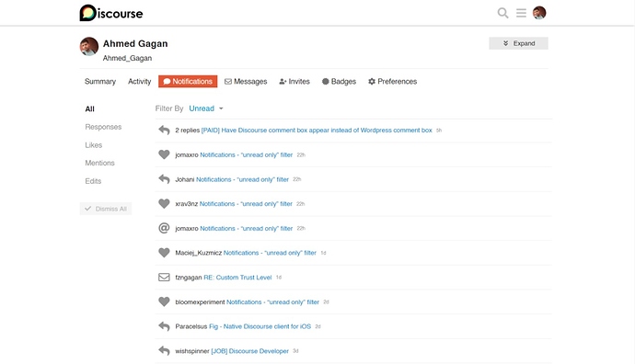The height and width of the screenshot is (364, 635).
Task: Open the RE: Custom Trust Level link
Action: coord(237,278)
